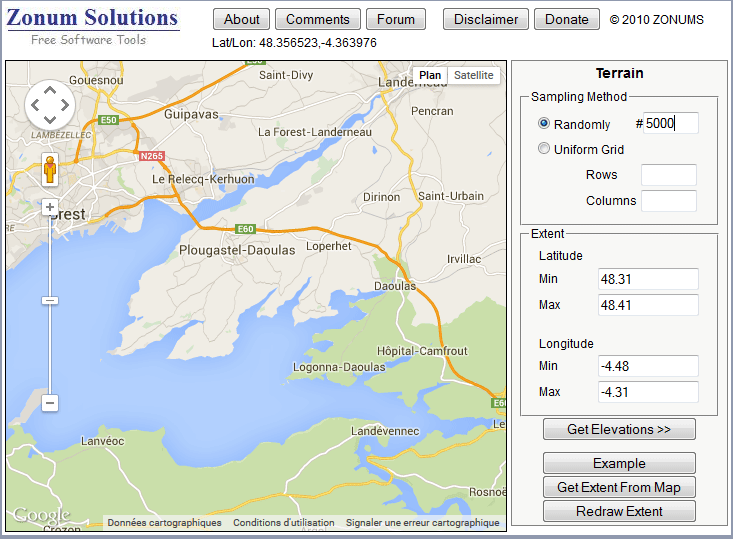Image resolution: width=733 pixels, height=539 pixels.
Task: Pan the map down with the arrow
Action: [50, 120]
